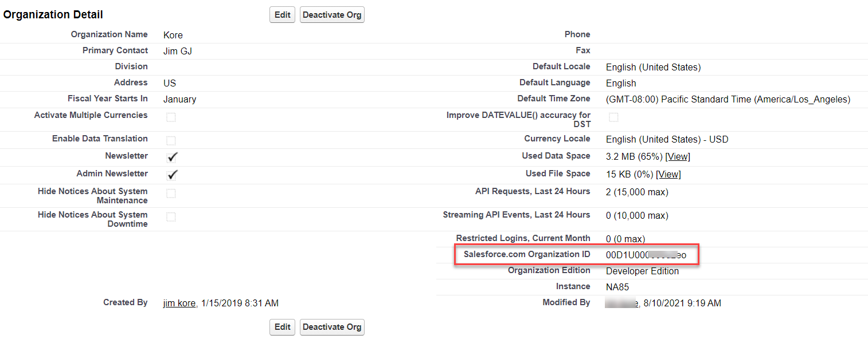Uncheck the Newsletter checkbox
The width and height of the screenshot is (868, 351).
(171, 157)
